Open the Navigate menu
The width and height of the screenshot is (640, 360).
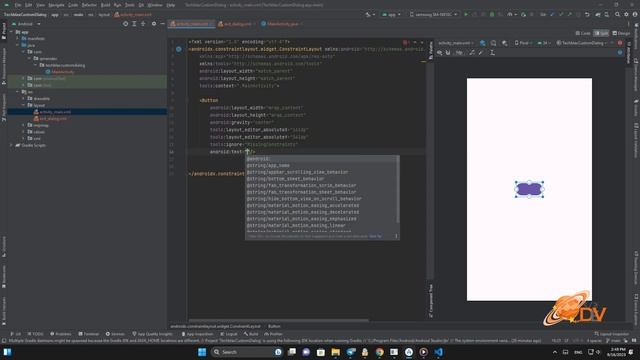pyautogui.click(x=56, y=5)
